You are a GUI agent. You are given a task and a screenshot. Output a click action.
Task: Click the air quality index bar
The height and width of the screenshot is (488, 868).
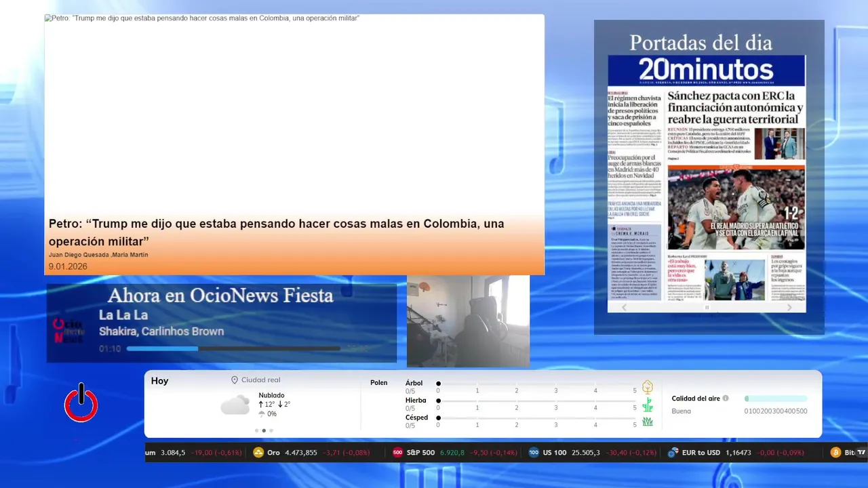(776, 399)
